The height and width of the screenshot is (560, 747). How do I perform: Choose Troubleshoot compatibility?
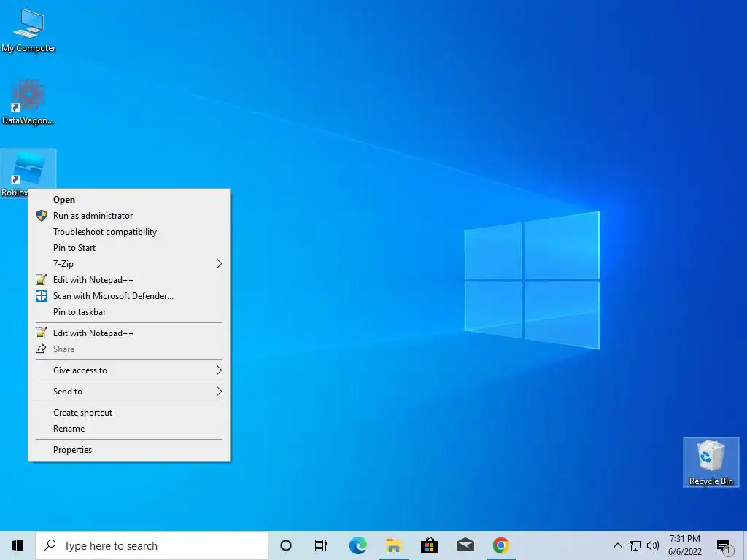[x=129, y=232]
